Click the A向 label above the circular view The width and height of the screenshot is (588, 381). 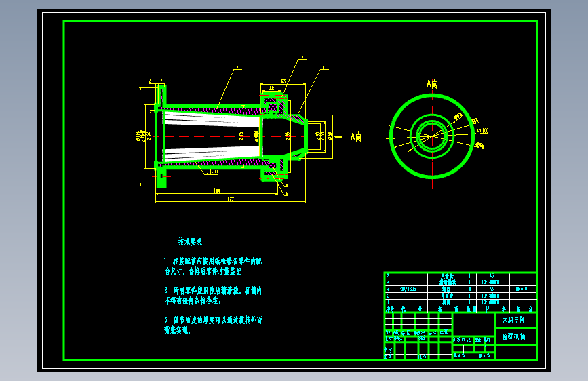pos(433,83)
